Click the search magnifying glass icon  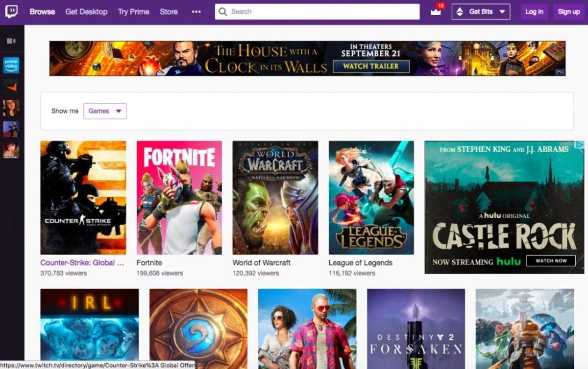click(222, 11)
